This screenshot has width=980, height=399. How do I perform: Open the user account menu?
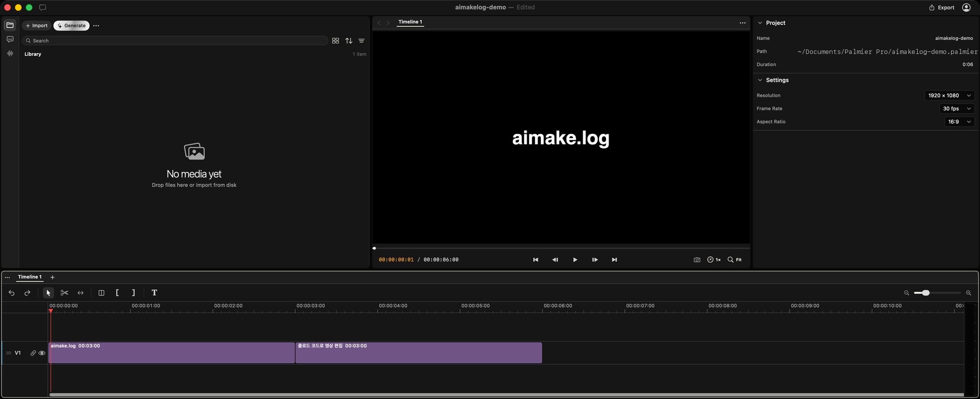click(966, 7)
